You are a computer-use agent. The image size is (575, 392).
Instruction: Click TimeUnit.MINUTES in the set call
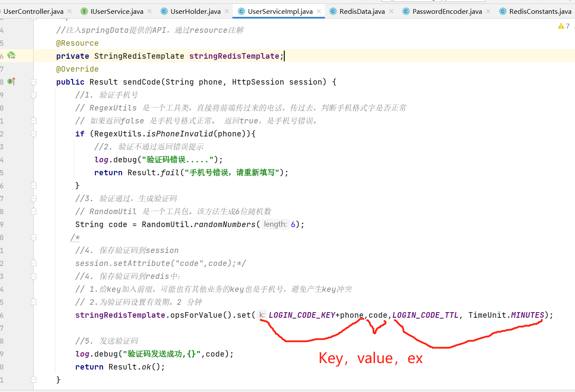[x=506, y=315]
